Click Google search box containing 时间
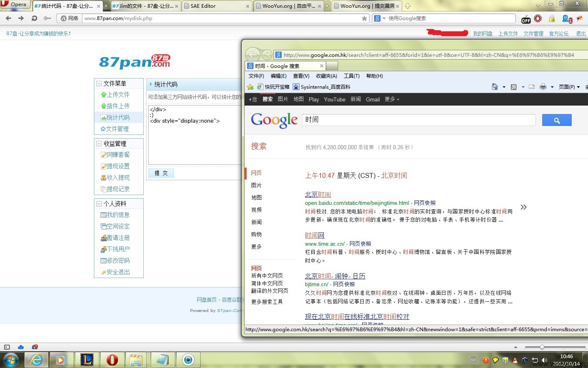 419,120
